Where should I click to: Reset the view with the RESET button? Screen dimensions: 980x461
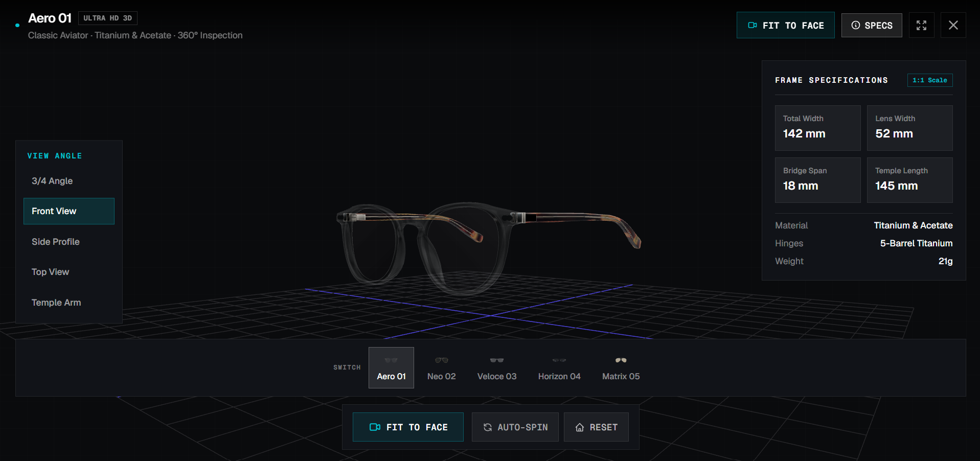point(596,427)
